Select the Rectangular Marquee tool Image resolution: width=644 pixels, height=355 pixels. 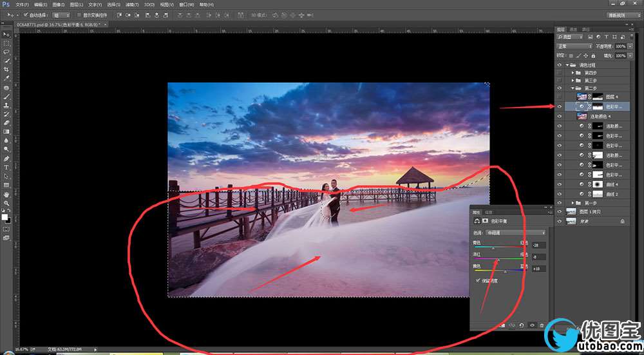(6, 43)
